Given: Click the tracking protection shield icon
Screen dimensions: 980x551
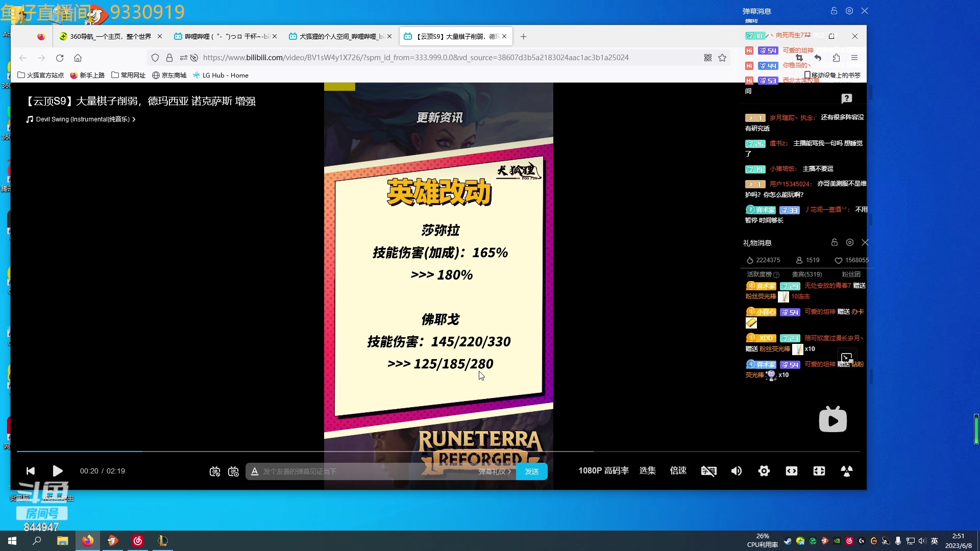Looking at the screenshot, I should pos(155,58).
